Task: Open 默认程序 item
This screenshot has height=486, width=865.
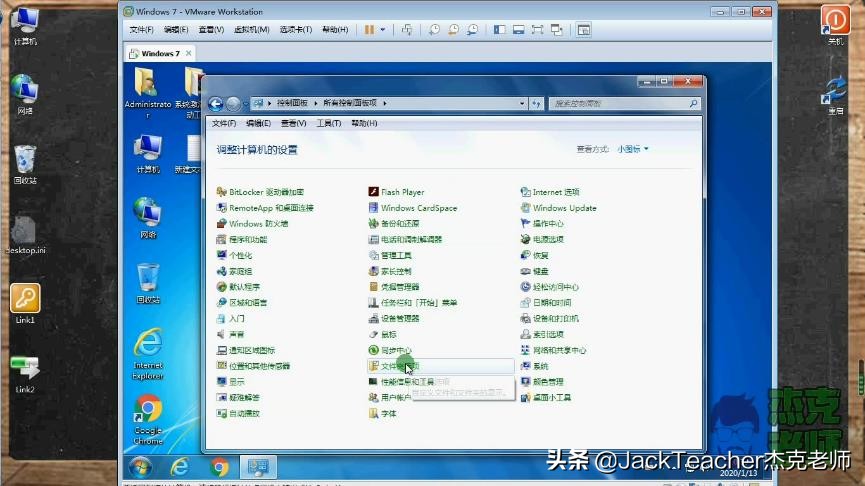Action: coord(238,287)
